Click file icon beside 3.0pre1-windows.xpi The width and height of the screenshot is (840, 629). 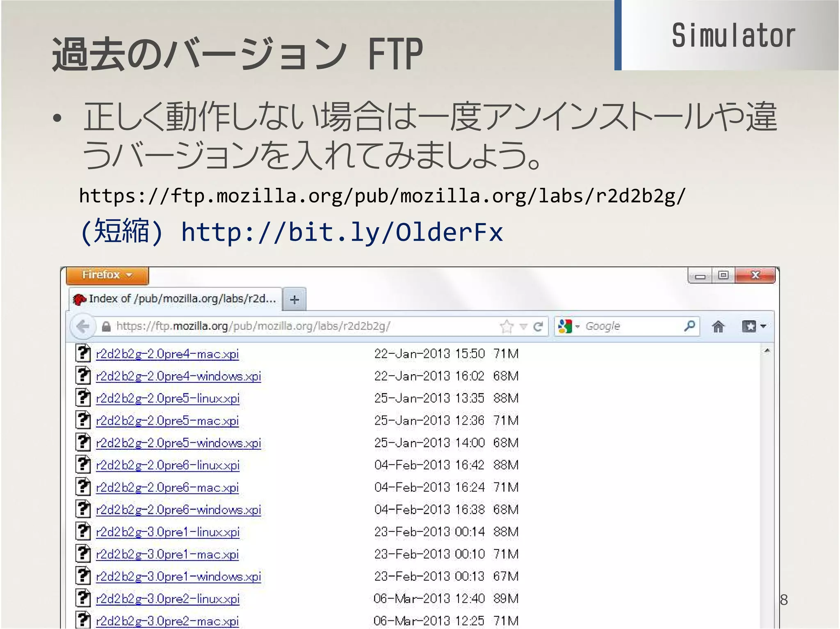click(x=83, y=576)
